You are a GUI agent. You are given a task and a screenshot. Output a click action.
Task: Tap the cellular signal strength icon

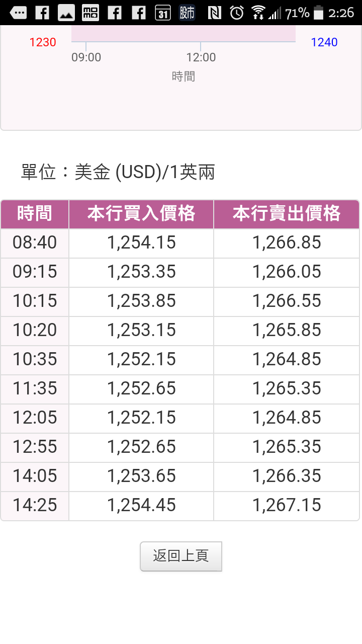(x=275, y=13)
